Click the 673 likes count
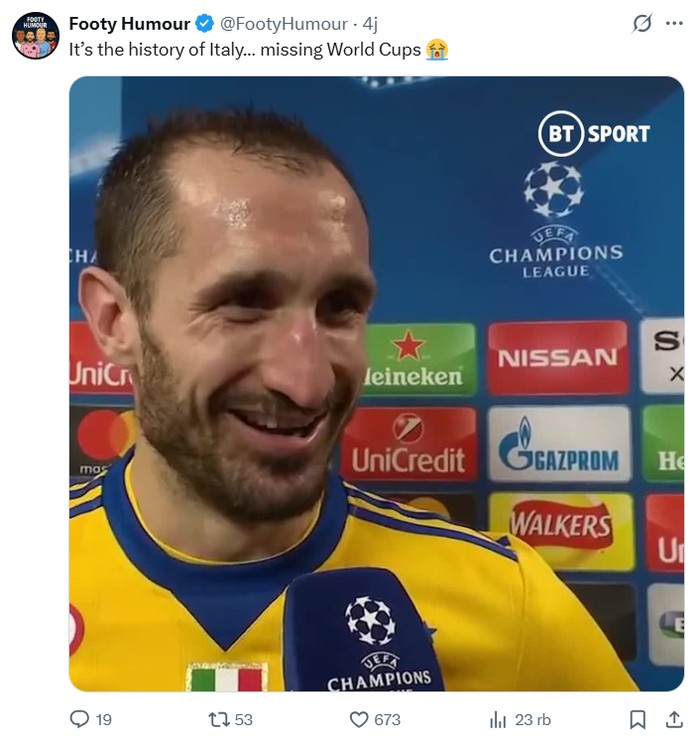700x745 pixels. [x=387, y=719]
